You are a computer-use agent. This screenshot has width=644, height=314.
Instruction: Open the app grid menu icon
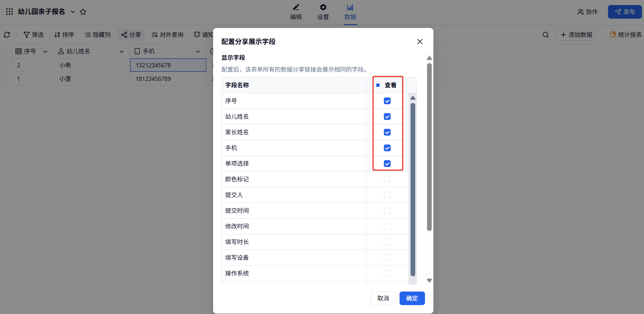pos(9,12)
